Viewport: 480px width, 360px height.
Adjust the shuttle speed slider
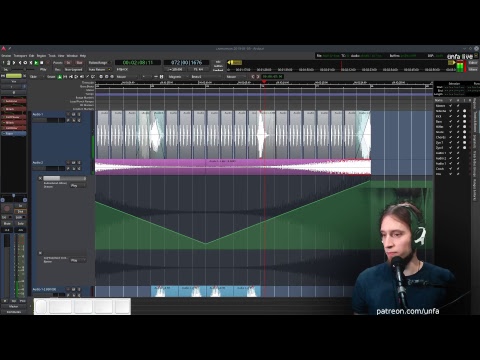coord(24,69)
